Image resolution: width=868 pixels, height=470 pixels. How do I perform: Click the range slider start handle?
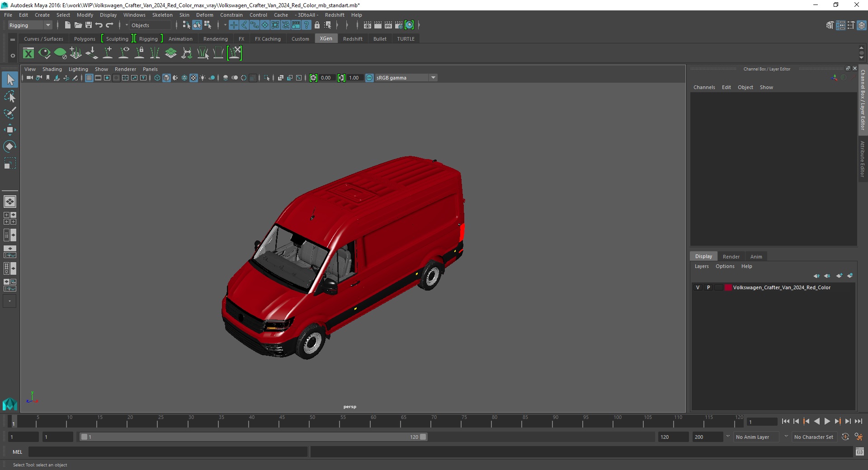click(x=84, y=437)
